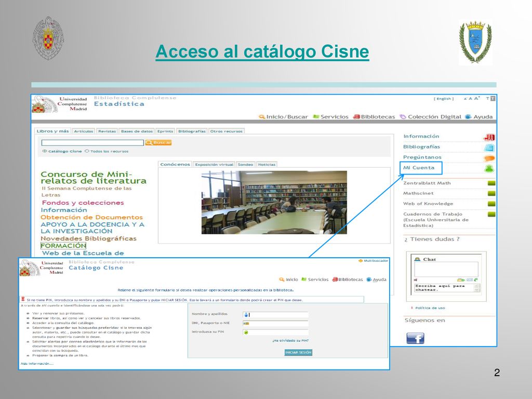The image size is (532, 399).
Task: Open the Web of Knowledge link
Action: pyautogui.click(x=428, y=204)
